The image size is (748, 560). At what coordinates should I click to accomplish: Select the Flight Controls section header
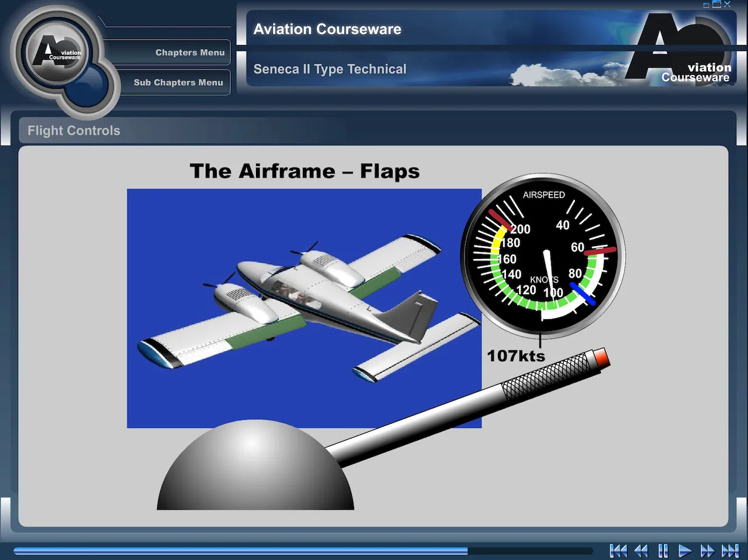pos(73,130)
